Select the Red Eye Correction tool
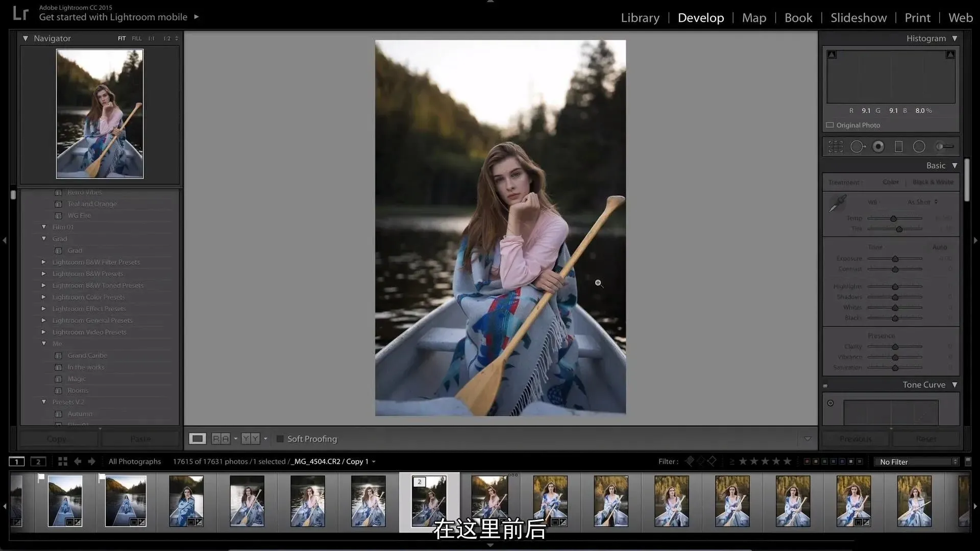Screen dimensions: 980x551 (878, 147)
